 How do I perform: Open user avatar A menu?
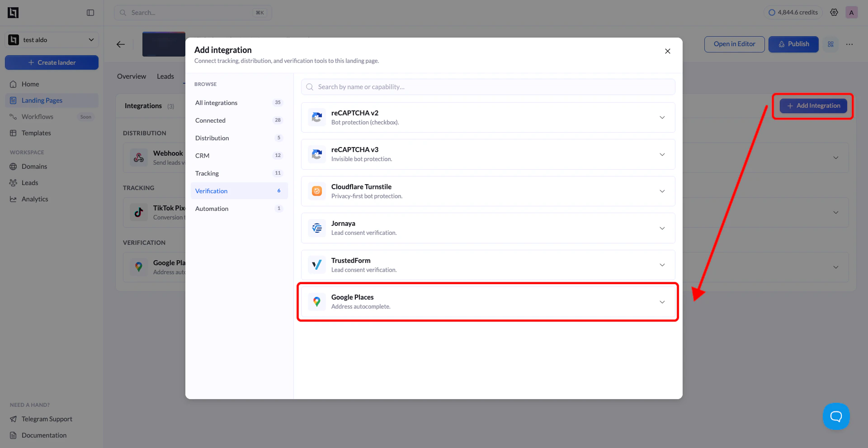pos(851,12)
